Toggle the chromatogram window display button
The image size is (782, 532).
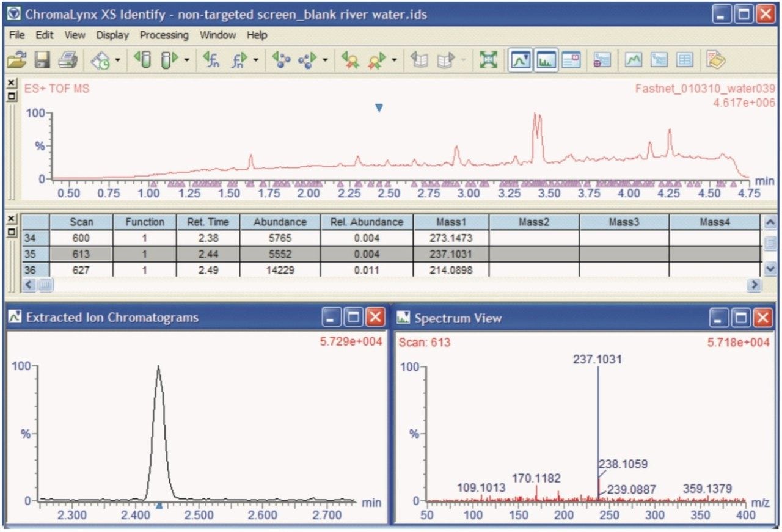pyautogui.click(x=521, y=60)
